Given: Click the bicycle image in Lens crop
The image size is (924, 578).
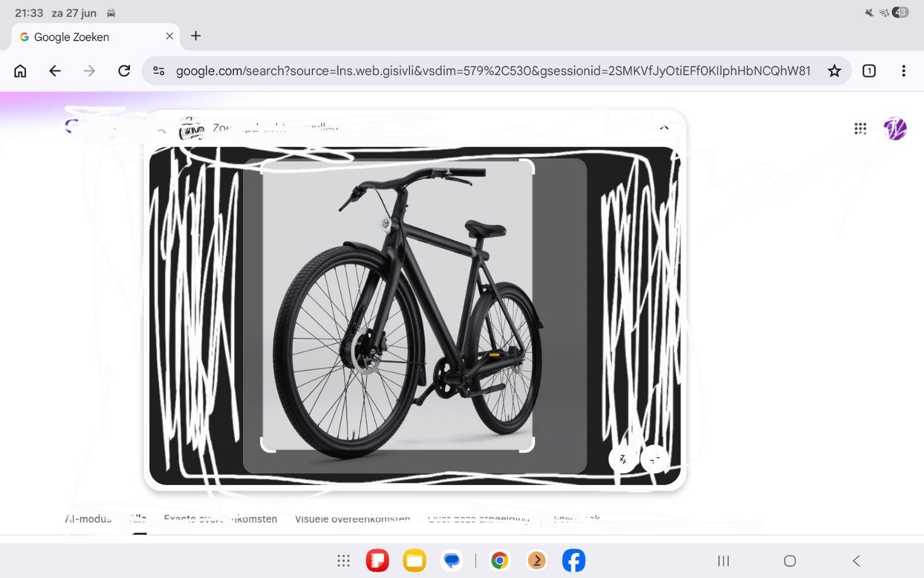Looking at the screenshot, I should [x=397, y=306].
